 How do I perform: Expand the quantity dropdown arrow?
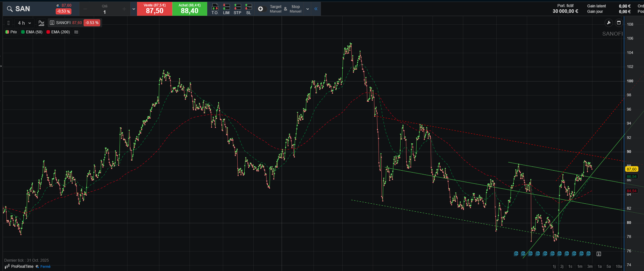[x=134, y=9]
